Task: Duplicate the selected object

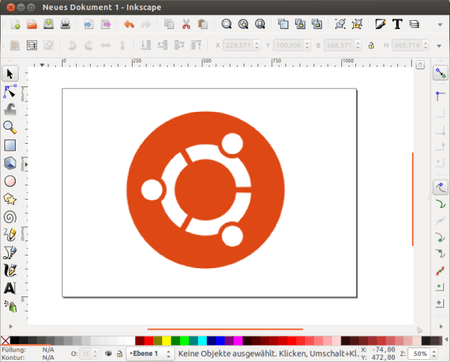Action: (283, 24)
